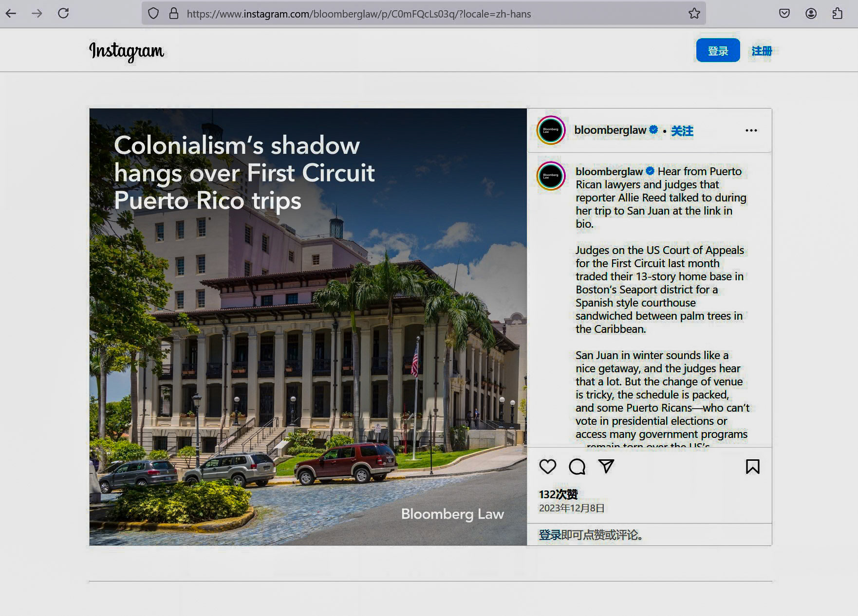The image size is (858, 616).
Task: Open the Firefox account icon
Action: [x=811, y=14]
